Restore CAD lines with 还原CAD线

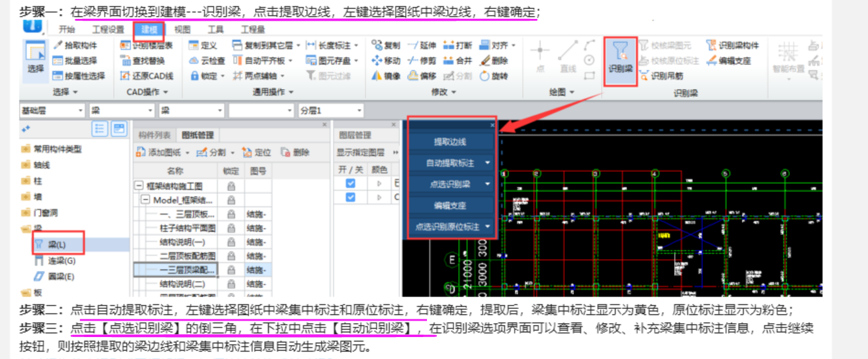pyautogui.click(x=146, y=76)
